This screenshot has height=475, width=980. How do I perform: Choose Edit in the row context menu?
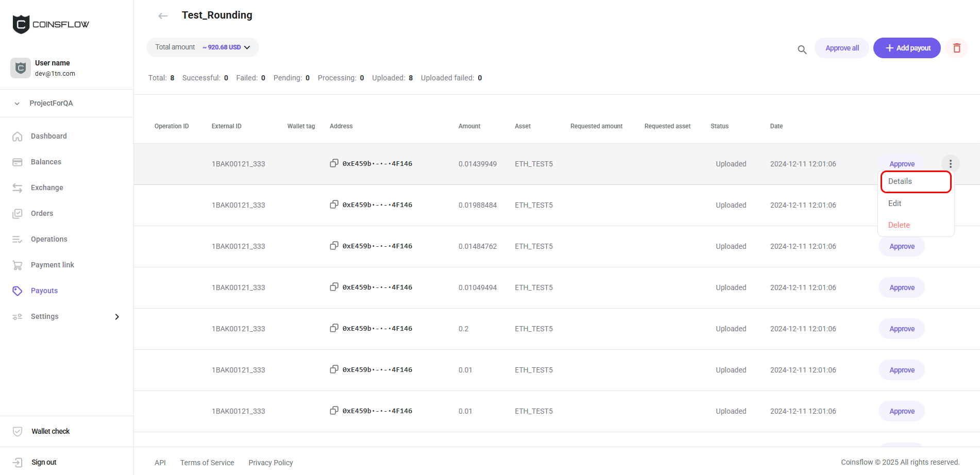(894, 203)
